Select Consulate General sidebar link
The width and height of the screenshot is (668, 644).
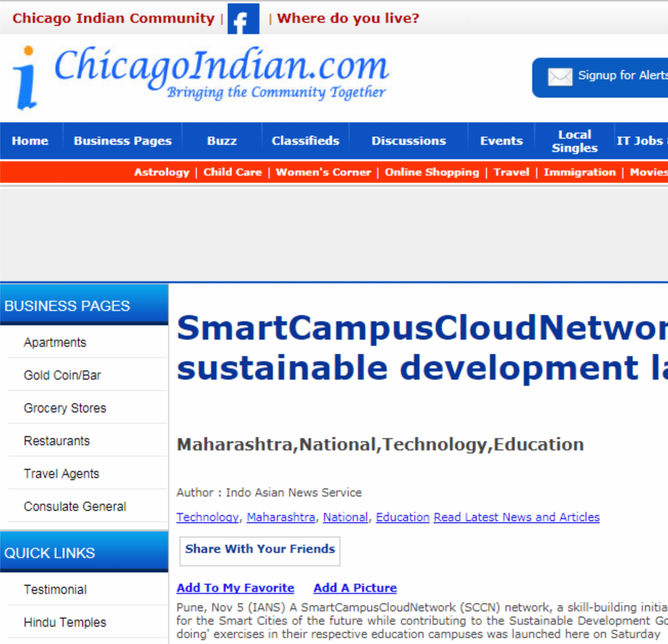point(75,506)
